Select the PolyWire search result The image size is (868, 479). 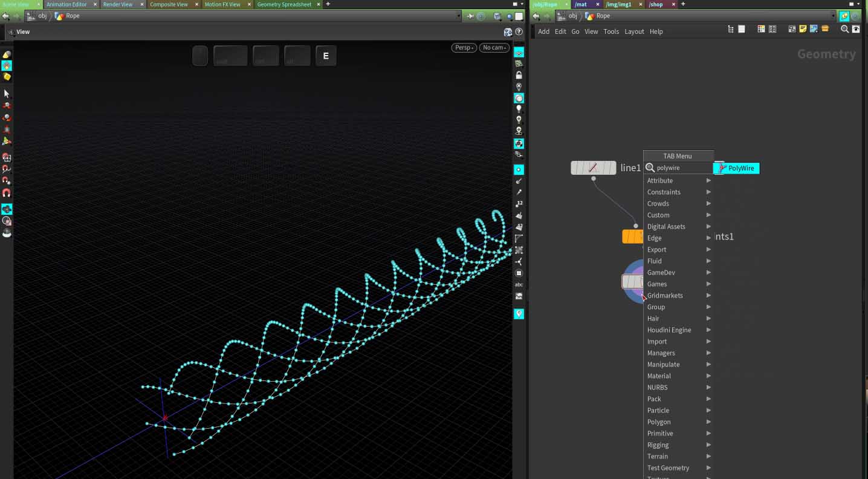pyautogui.click(x=737, y=168)
